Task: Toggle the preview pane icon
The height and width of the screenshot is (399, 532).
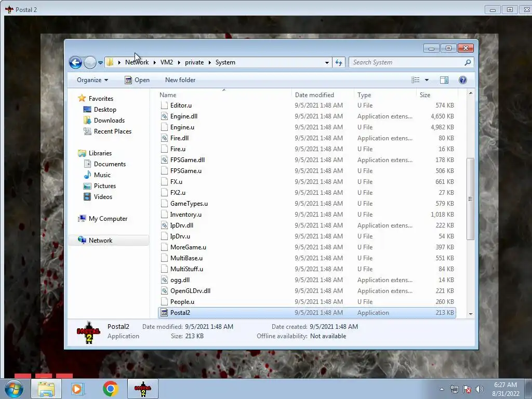Action: [x=444, y=80]
